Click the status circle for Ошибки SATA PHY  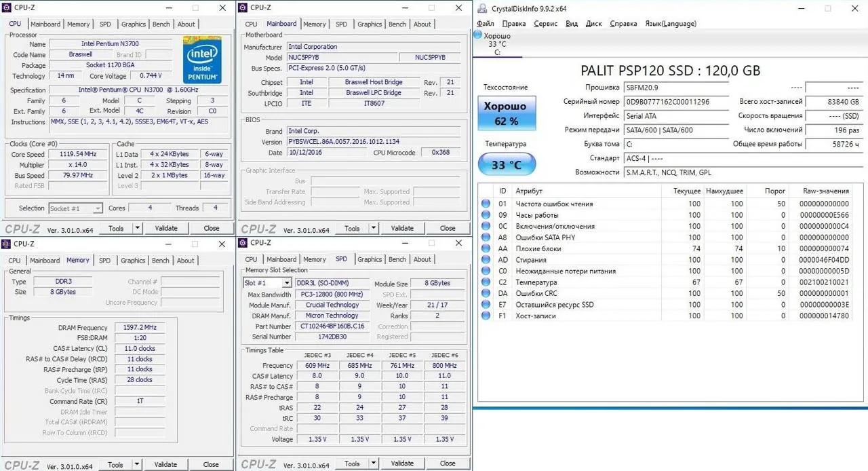tap(486, 238)
